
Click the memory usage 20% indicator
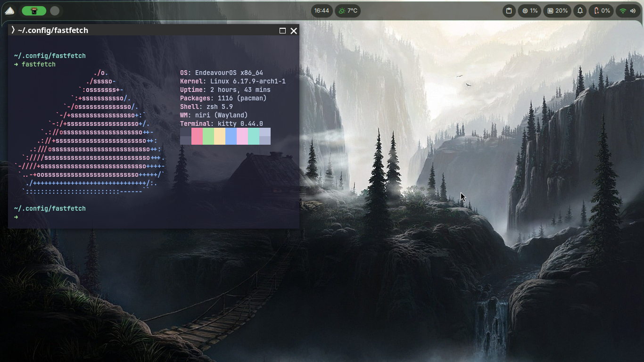(557, 10)
